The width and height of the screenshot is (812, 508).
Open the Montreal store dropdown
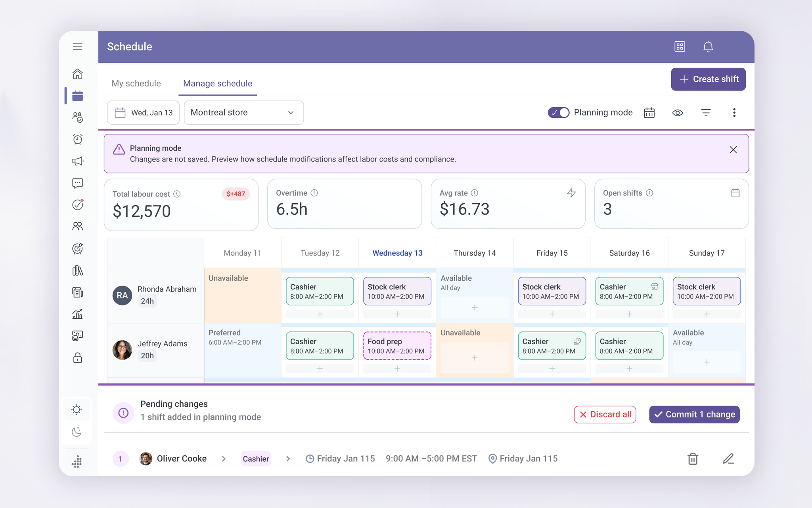pyautogui.click(x=243, y=113)
